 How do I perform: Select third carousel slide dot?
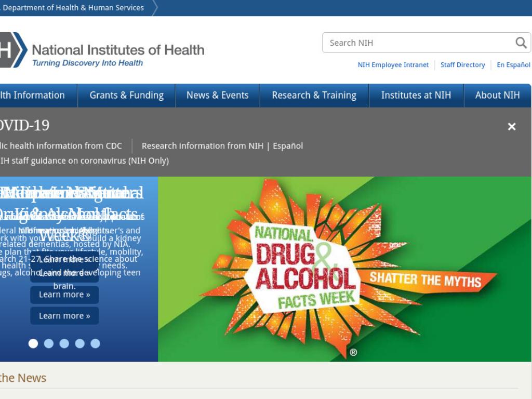tap(64, 343)
